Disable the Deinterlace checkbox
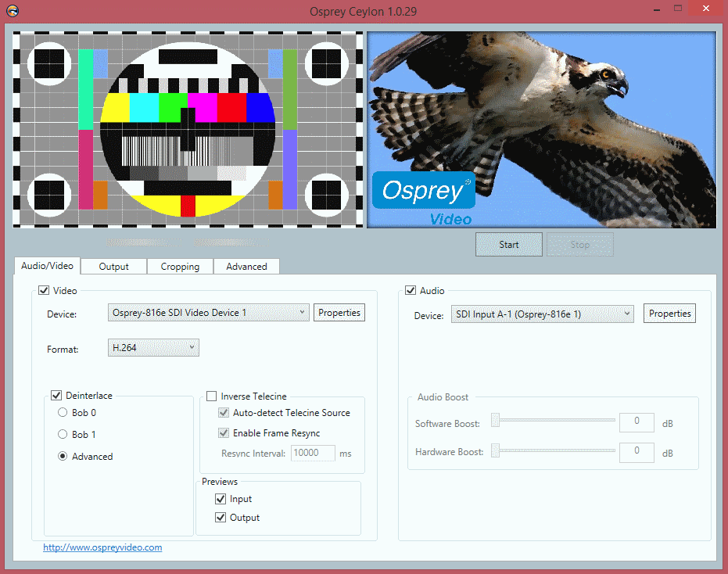This screenshot has height=574, width=728. 56,396
